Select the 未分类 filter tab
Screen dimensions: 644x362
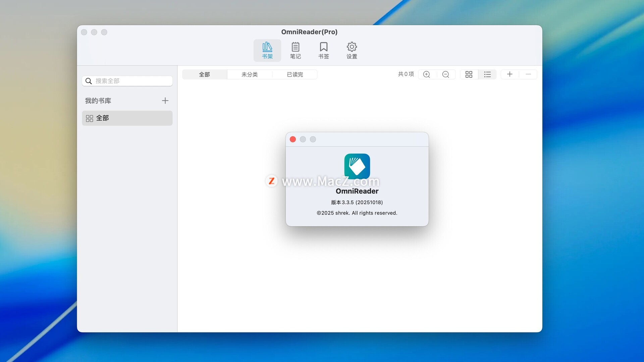[250, 74]
